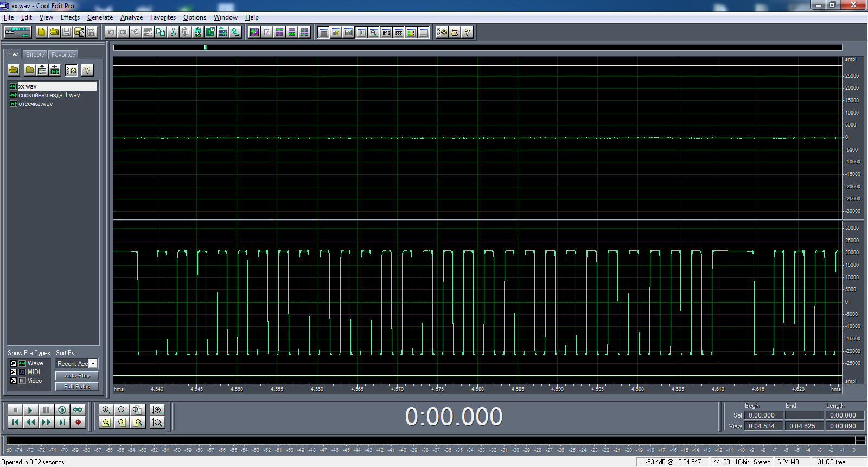This screenshot has height=467, width=868.
Task: Zoom to the selection's left edge
Action: pyautogui.click(x=122, y=422)
